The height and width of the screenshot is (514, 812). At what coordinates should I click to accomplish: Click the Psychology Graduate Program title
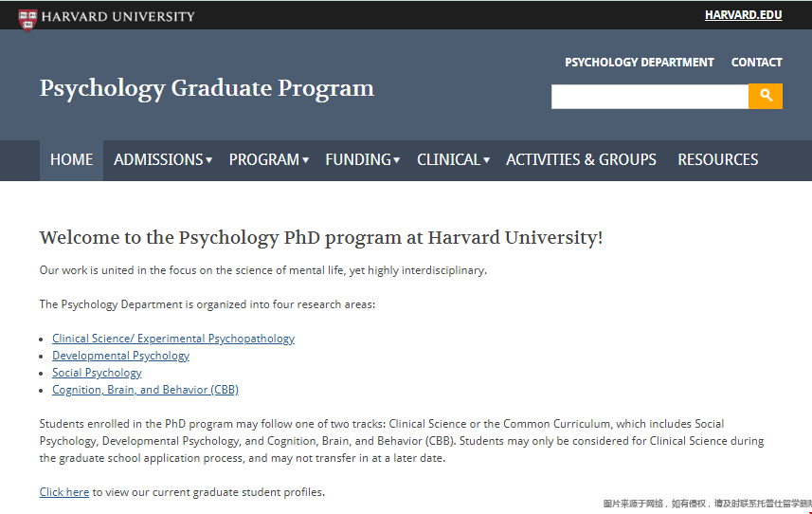coord(207,88)
